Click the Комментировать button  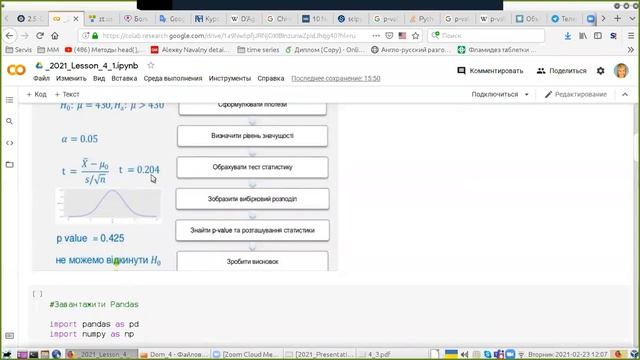pyautogui.click(x=490, y=71)
